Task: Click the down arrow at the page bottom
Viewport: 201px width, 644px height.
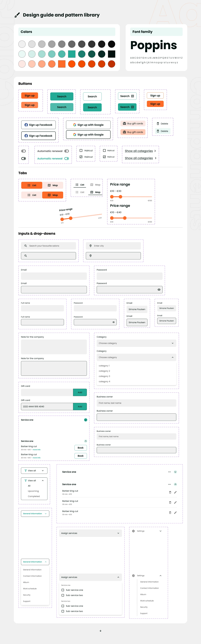Action: click(100, 631)
